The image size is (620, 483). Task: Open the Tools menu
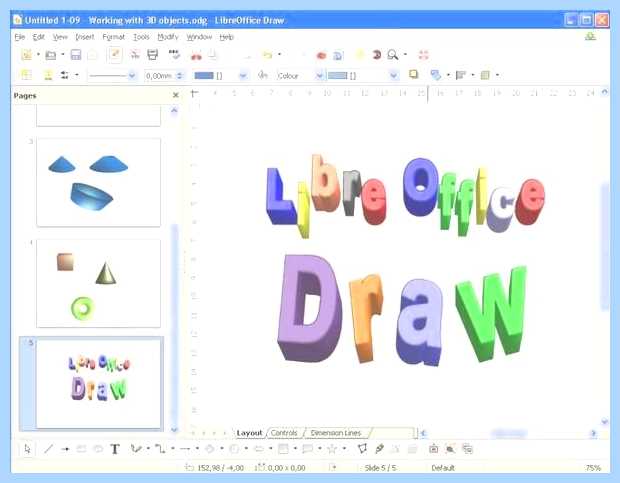coord(141,37)
